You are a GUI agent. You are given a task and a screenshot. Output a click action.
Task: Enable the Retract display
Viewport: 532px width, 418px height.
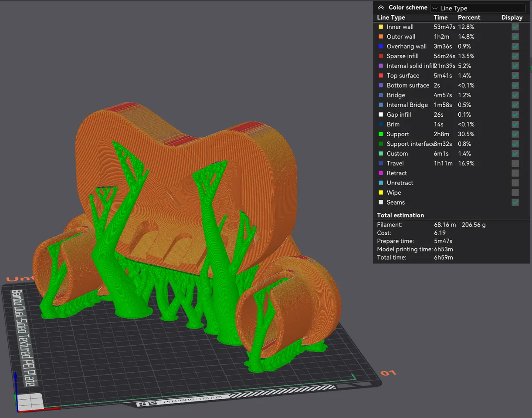click(515, 173)
